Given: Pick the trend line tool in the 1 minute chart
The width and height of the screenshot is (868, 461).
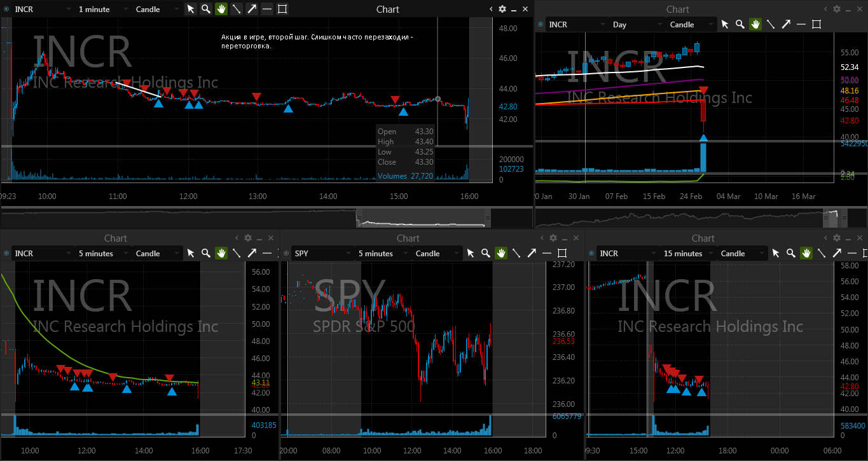Looking at the screenshot, I should point(237,9).
